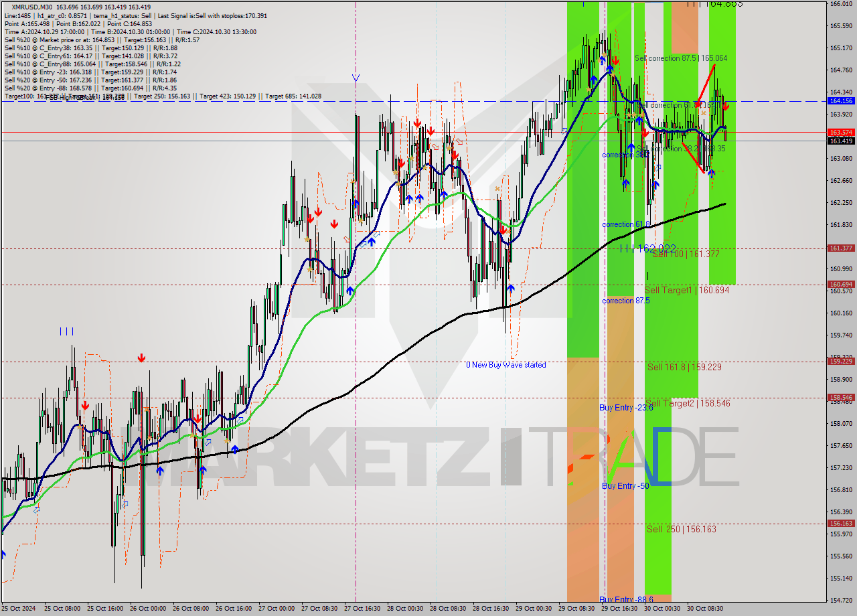Click the '29 Oct 16:30' time label
This screenshot has height=616, width=857.
point(619,609)
